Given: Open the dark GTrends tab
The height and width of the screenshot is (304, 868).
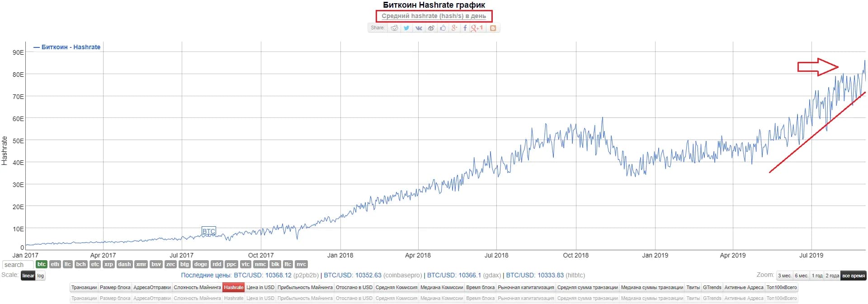Looking at the screenshot, I should click(712, 287).
